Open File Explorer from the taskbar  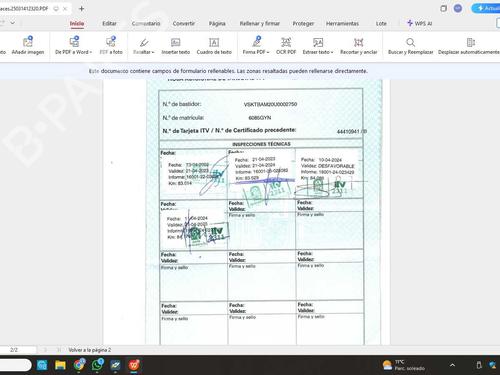tap(60, 365)
